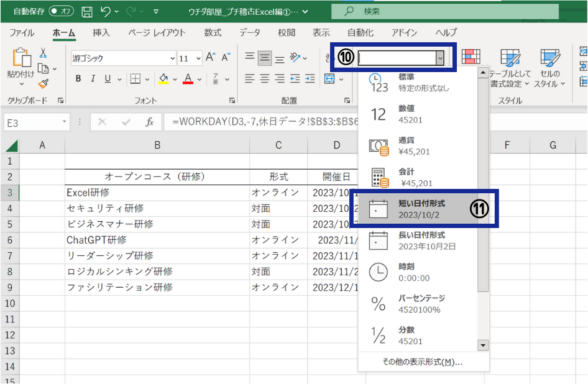Click その他の表示形式 at list bottom

(422, 362)
